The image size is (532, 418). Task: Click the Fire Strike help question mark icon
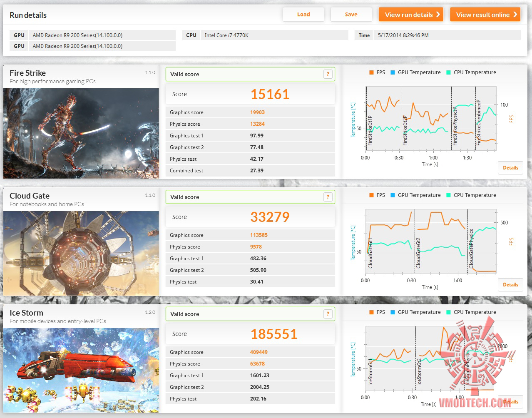tap(328, 74)
